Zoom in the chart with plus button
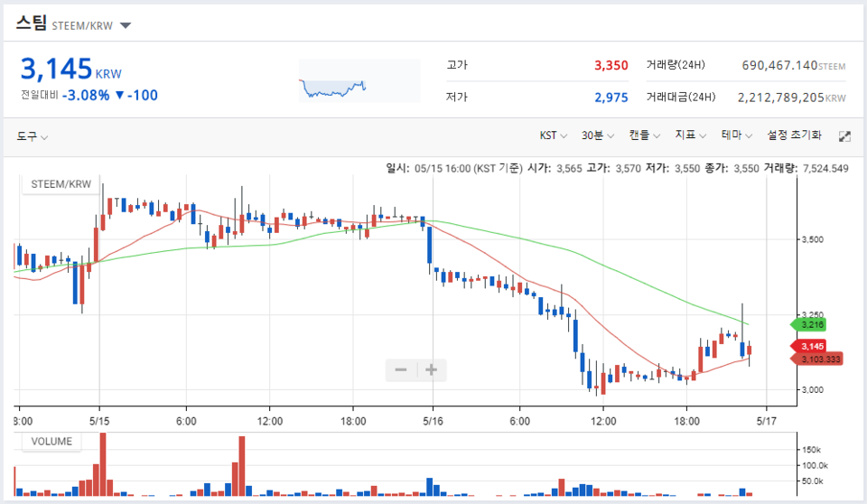The image size is (867, 504). coord(432,369)
